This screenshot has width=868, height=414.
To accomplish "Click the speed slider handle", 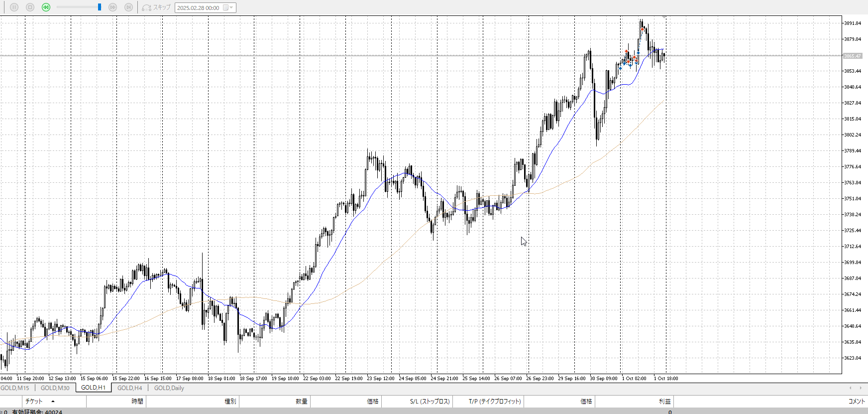I will (x=100, y=7).
